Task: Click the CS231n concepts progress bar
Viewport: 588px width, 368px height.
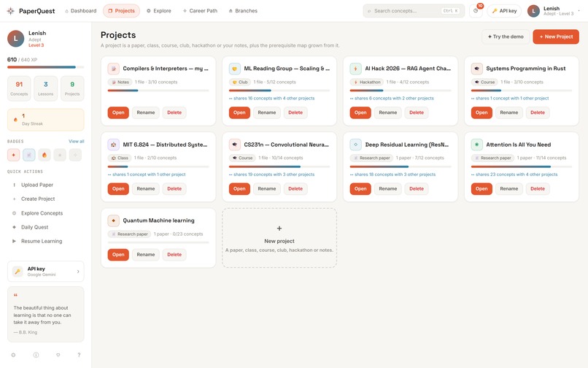Action: [279, 166]
